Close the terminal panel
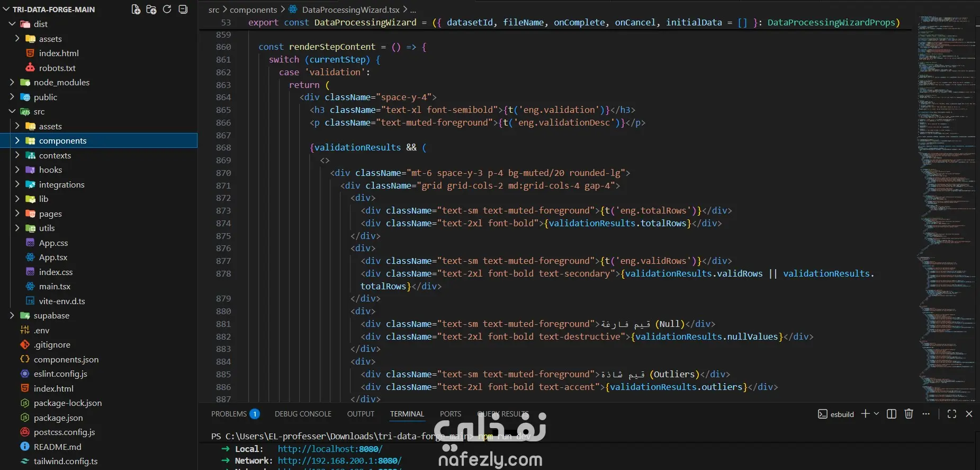The width and height of the screenshot is (980, 470). coord(969,414)
